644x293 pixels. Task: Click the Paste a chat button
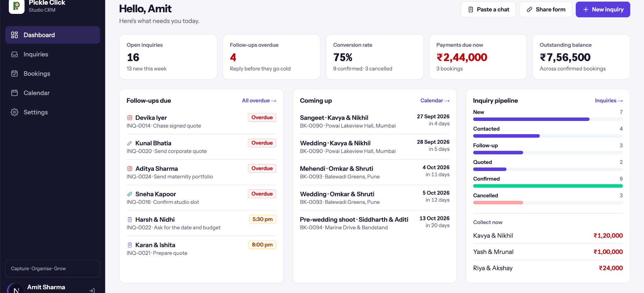(488, 9)
